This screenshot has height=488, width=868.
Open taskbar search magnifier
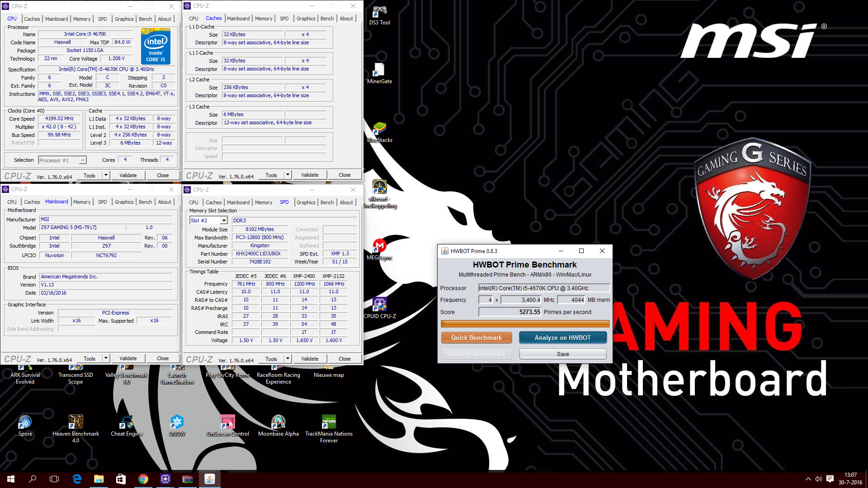click(33, 479)
